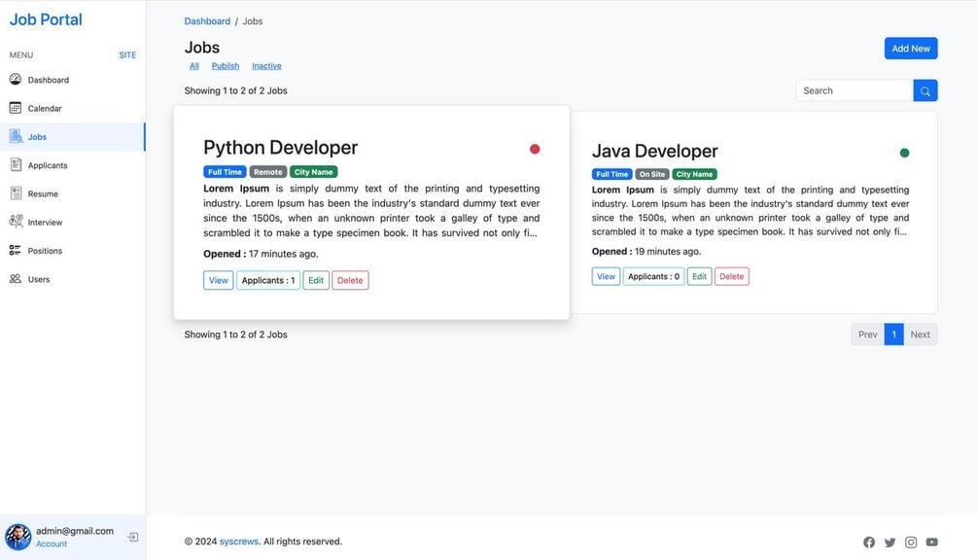977x560 pixels.
Task: Open the Facebook icon in the footer
Action: point(869,542)
